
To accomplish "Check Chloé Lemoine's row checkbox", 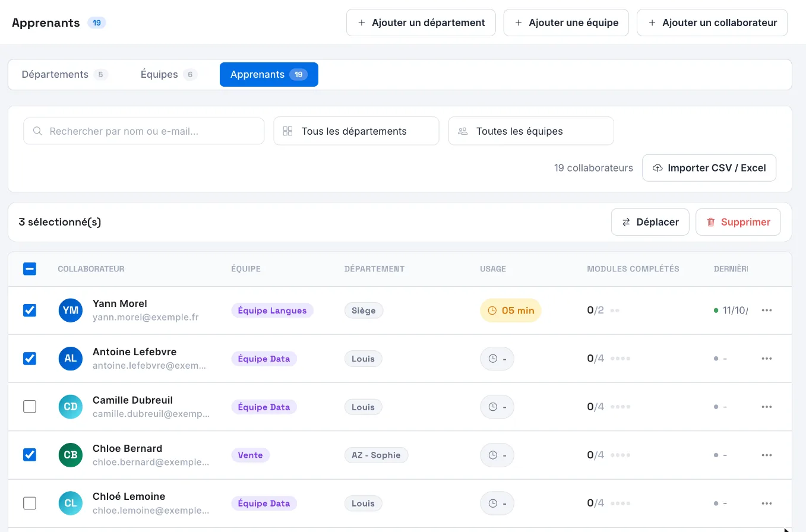I will pos(30,503).
